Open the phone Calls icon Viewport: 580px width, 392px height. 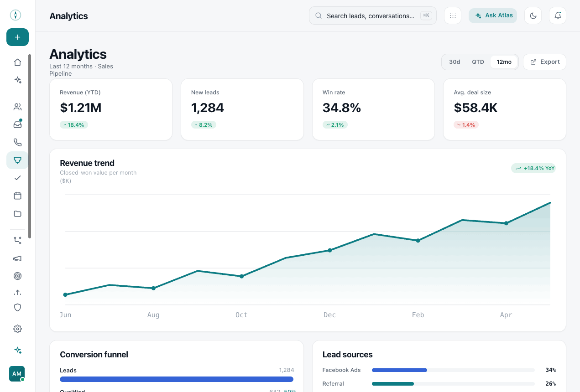[x=17, y=143]
